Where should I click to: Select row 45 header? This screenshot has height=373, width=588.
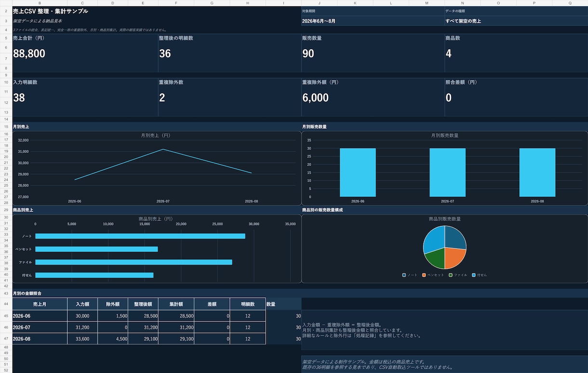pyautogui.click(x=6, y=316)
